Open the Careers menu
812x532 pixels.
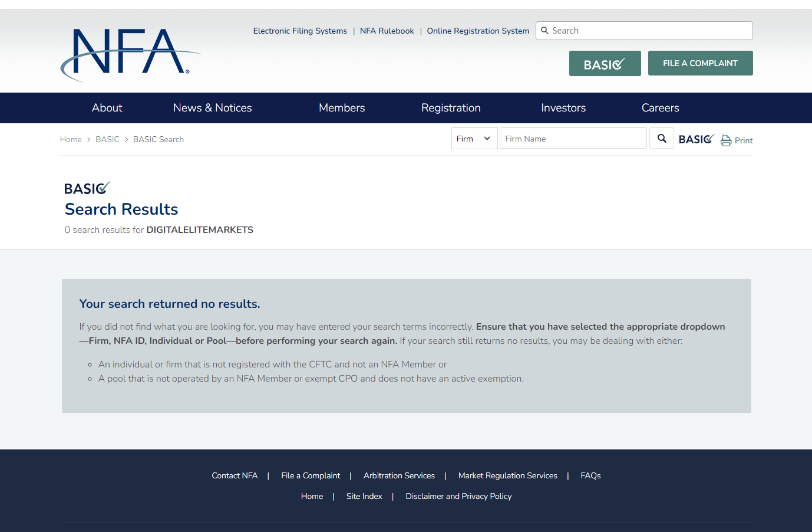pyautogui.click(x=661, y=108)
